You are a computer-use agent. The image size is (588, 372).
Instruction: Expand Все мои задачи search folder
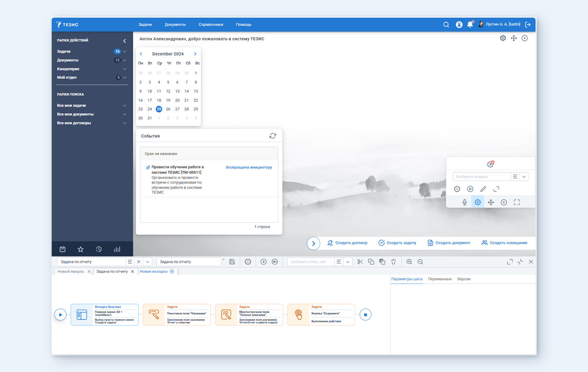[124, 106]
